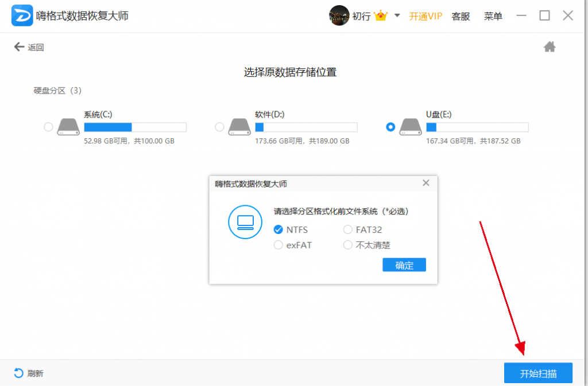Click the computer icon in dialog
Viewport: 588px width, 386px height.
pyautogui.click(x=245, y=222)
